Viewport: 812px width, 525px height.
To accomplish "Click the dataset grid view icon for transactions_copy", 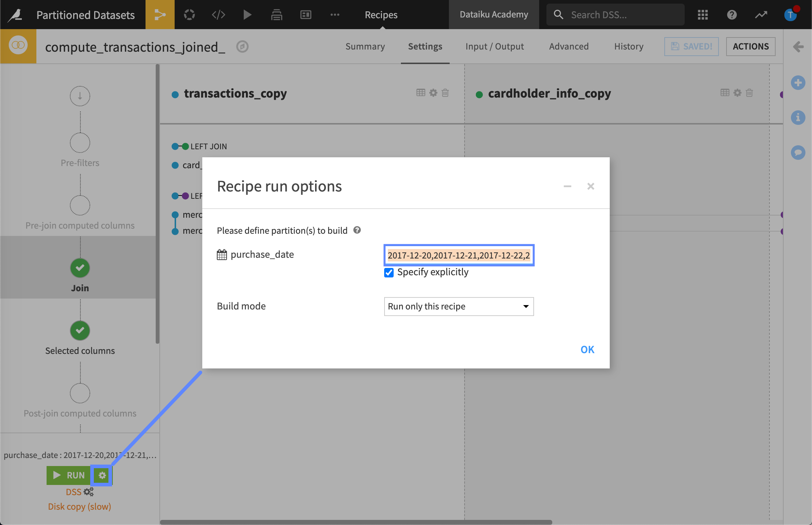I will coord(421,93).
